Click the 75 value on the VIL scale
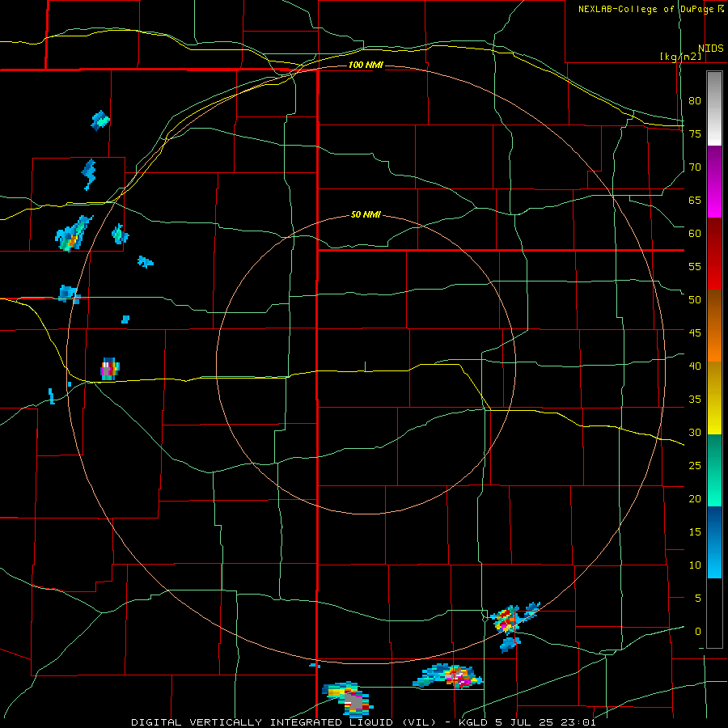The image size is (728, 728). coord(695,134)
